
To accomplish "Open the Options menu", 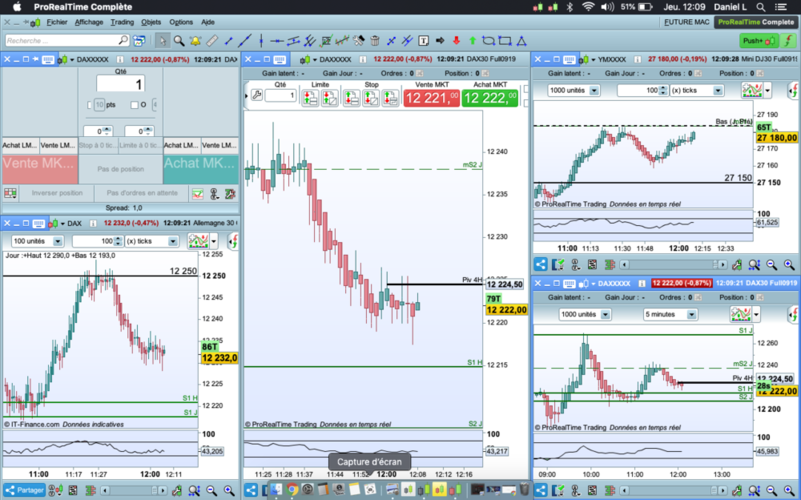I will (x=181, y=22).
